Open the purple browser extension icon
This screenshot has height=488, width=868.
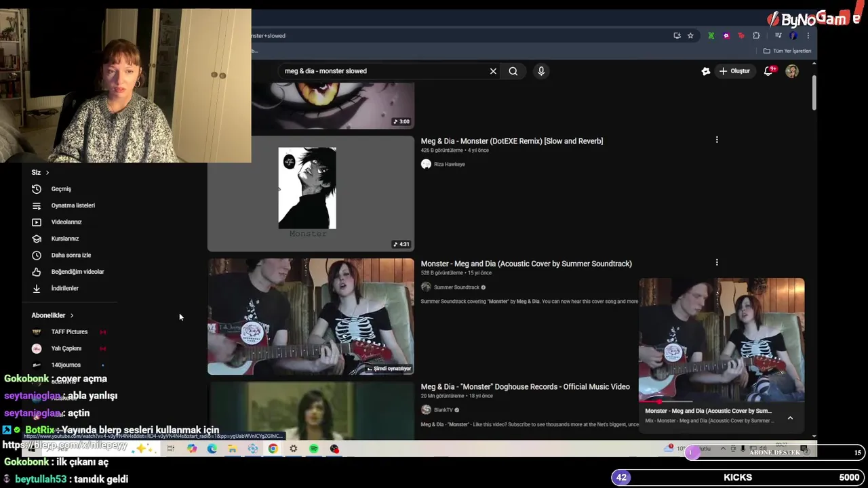(x=726, y=36)
